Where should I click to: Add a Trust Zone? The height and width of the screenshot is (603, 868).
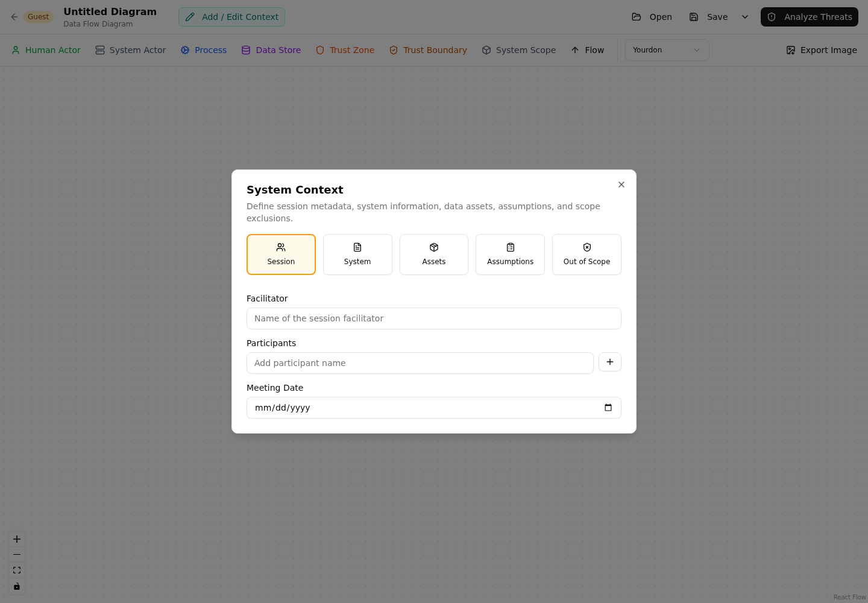coord(345,50)
